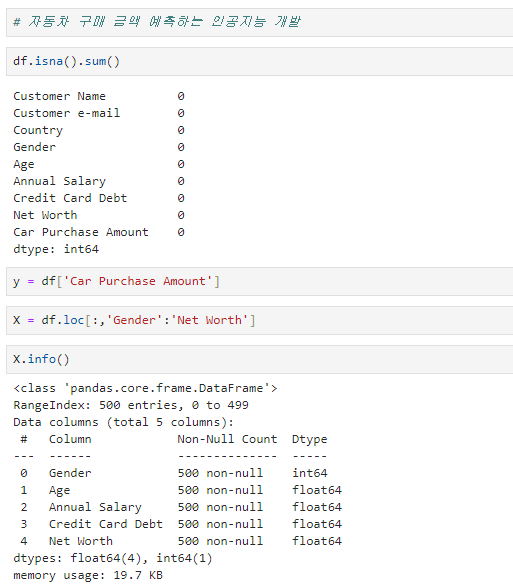Image resolution: width=513 pixels, height=588 pixels.
Task: Click 'dtypes: float64(4), int64(1)' line
Action: click(113, 558)
